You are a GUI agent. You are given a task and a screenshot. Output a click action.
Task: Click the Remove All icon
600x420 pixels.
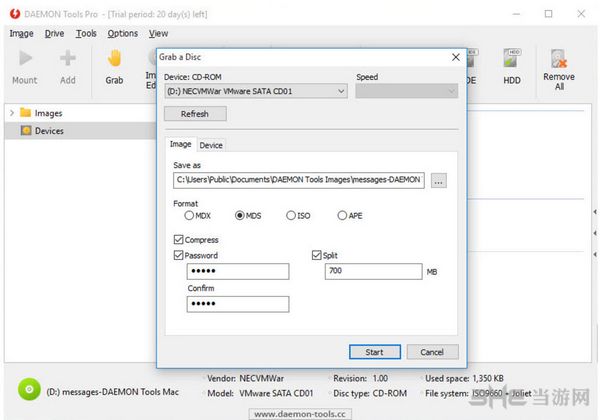559,59
